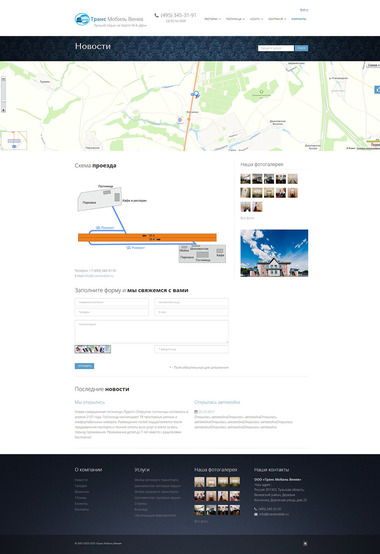380x554 pixels.
Task: Open the first thumbnail in the footer photo gallery
Action: [x=199, y=482]
